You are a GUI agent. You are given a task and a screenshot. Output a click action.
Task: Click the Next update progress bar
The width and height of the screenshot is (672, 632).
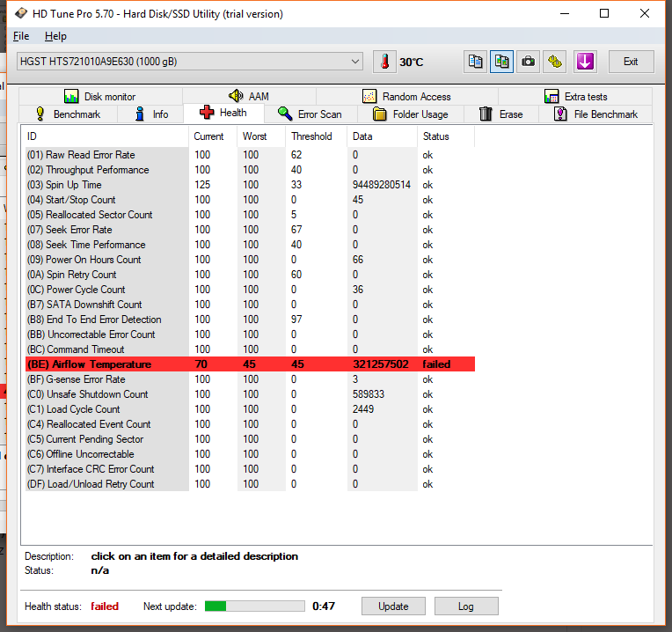(254, 606)
